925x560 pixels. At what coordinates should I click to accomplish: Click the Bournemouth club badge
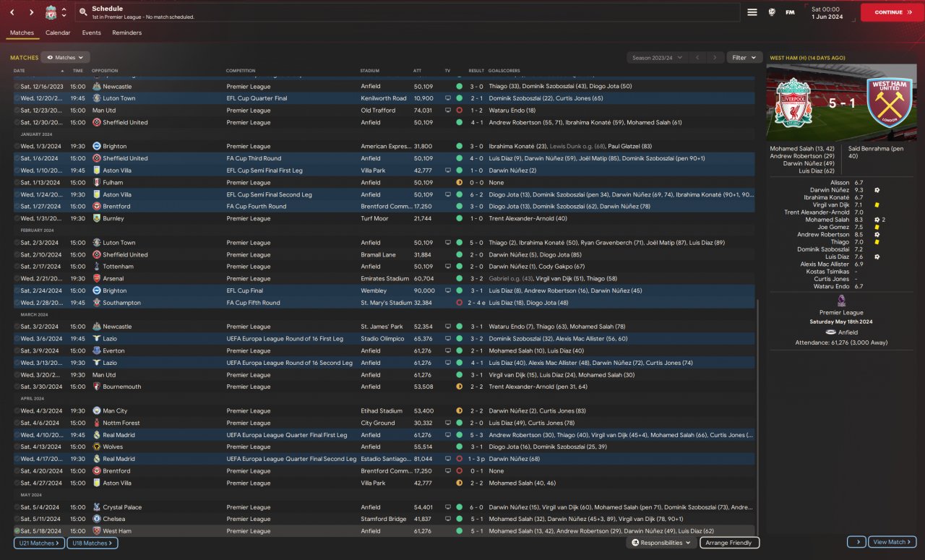point(97,387)
